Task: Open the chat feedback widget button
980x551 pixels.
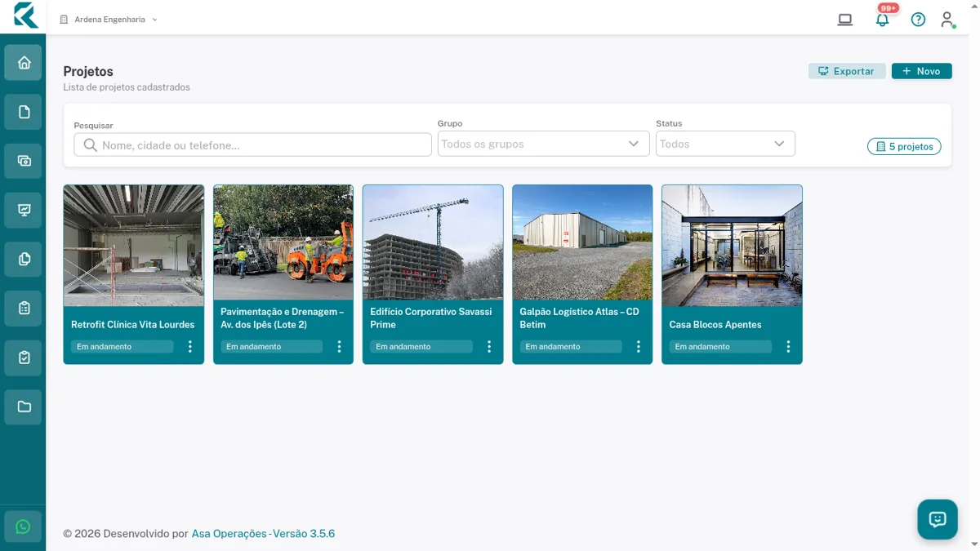Action: tap(938, 519)
